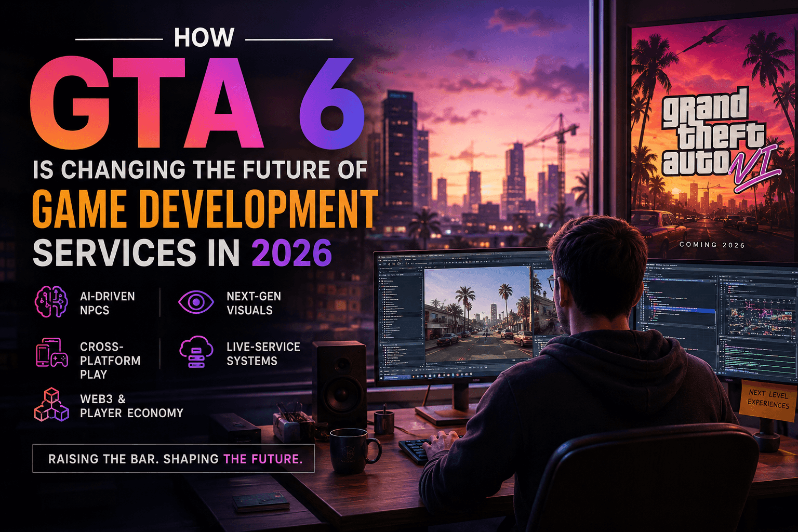798x532 pixels.
Task: Click the eye icon for Next-Gen Visuals
Action: pyautogui.click(x=195, y=302)
